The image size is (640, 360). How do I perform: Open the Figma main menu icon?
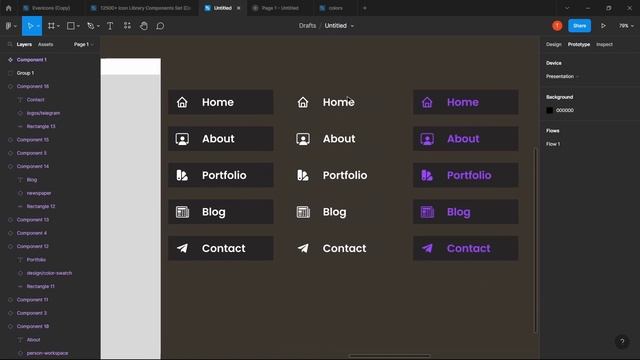click(x=9, y=26)
